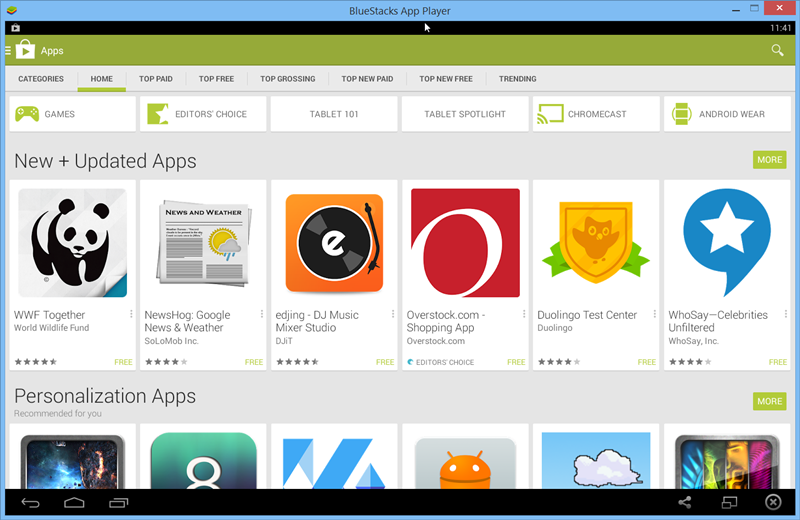Screen dimensions: 800x520
Task: Click the World Wildlife Fund developer name
Action: pyautogui.click(x=52, y=328)
